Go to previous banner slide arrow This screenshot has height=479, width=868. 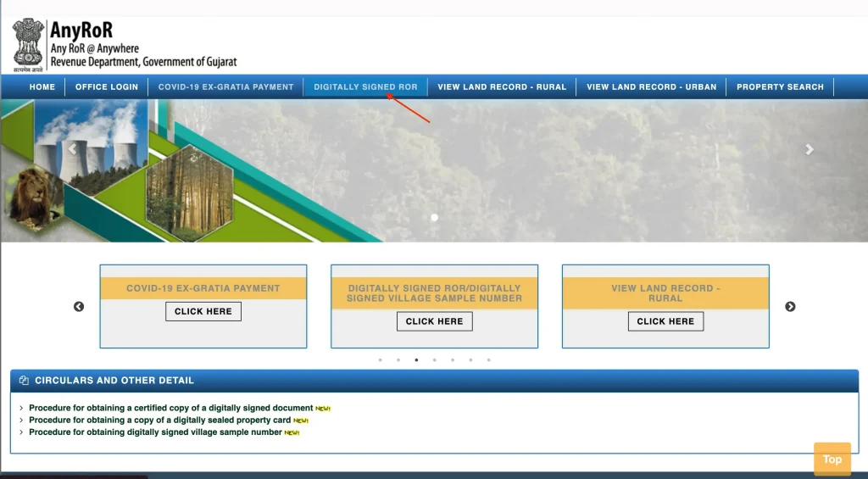coord(73,149)
